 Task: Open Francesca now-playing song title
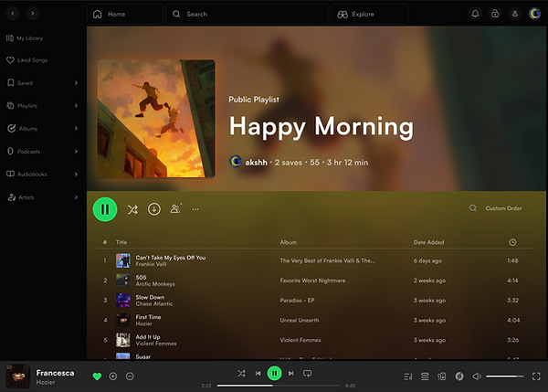[x=55, y=373]
